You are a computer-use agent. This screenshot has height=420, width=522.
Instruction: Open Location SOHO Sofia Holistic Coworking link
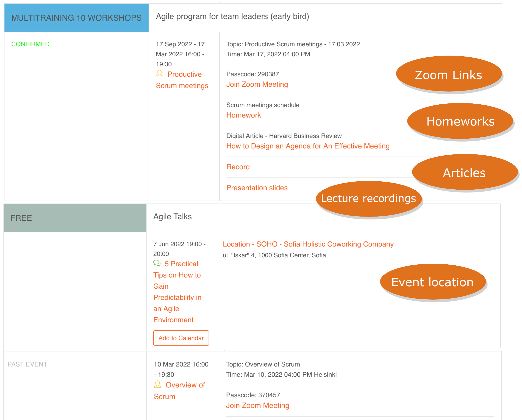(x=308, y=244)
